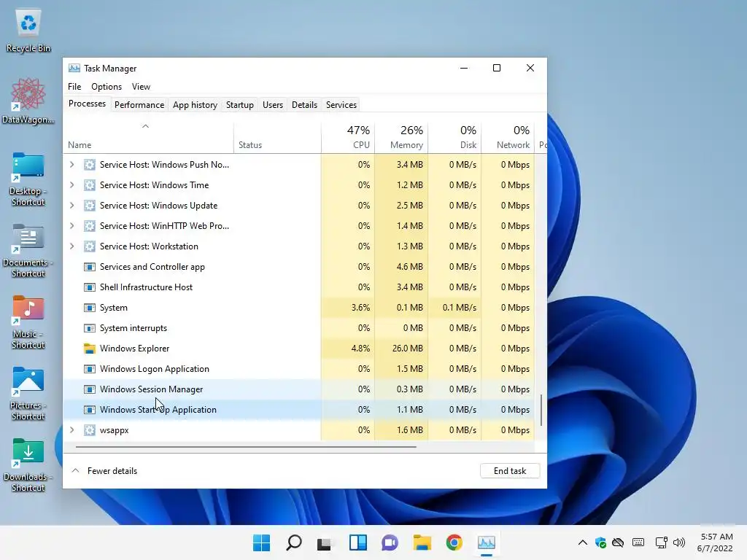Open taskbar Search magnifier
Viewport: 747px width, 560px height.
tap(293, 542)
